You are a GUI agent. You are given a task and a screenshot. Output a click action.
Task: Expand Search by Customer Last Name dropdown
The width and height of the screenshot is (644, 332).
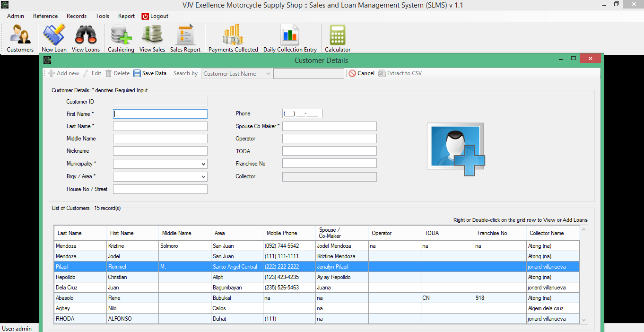pos(268,74)
